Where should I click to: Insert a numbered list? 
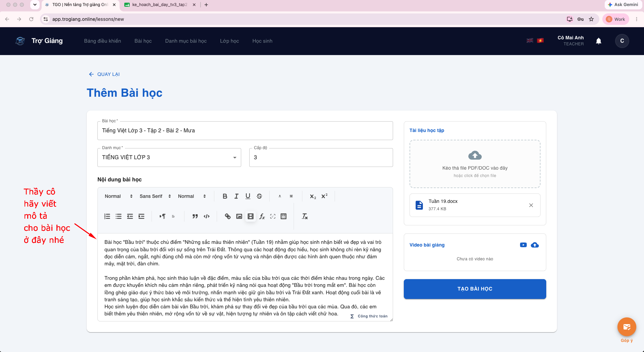[x=107, y=216]
